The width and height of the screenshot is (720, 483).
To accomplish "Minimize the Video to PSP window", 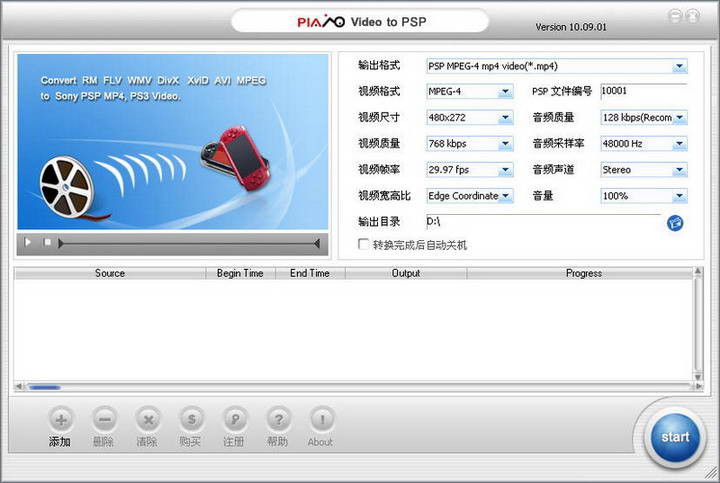I will [675, 17].
